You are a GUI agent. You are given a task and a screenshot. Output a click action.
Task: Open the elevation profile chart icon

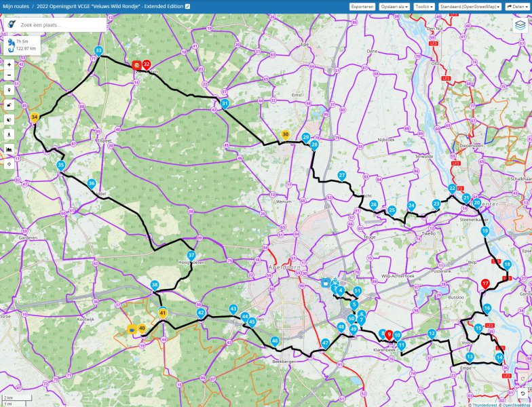(x=9, y=149)
